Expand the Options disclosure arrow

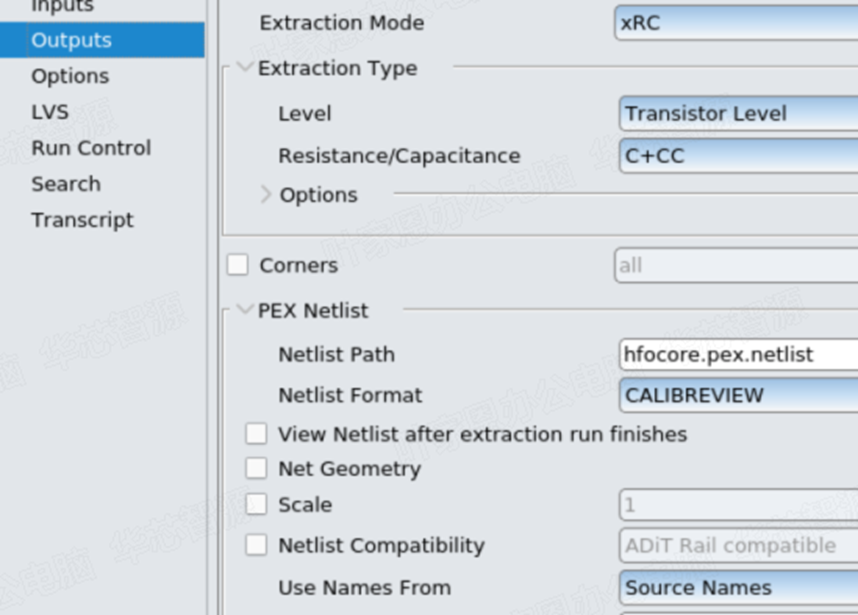pos(266,194)
